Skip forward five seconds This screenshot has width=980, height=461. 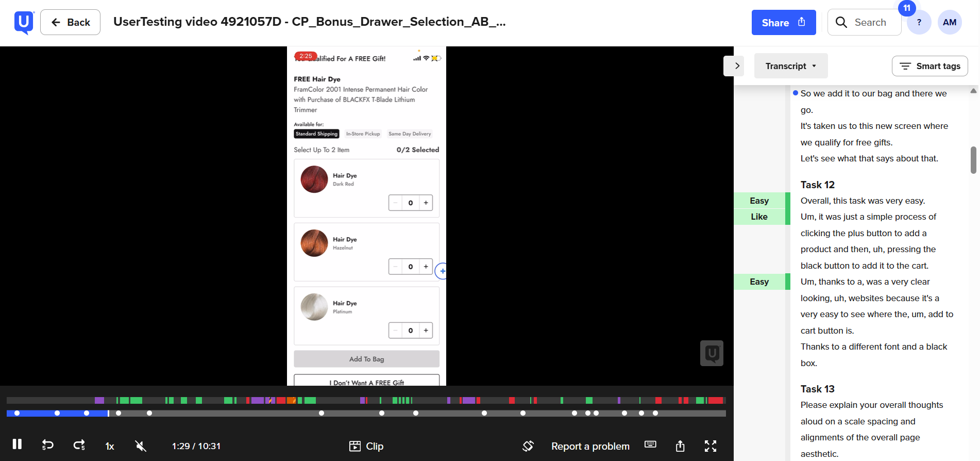(79, 445)
